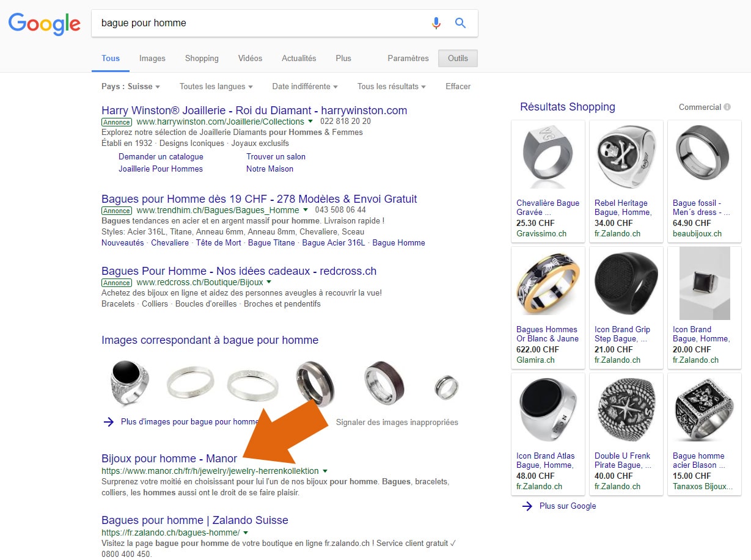Open Bagues pour Homme dès 19 CHF ad
This screenshot has height=560, width=751.
pyautogui.click(x=259, y=199)
